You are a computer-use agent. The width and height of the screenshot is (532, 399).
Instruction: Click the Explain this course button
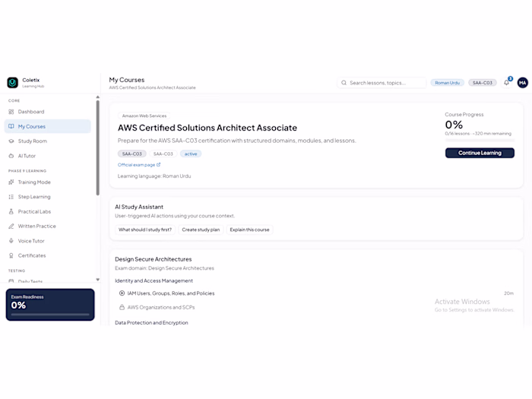pyautogui.click(x=250, y=230)
